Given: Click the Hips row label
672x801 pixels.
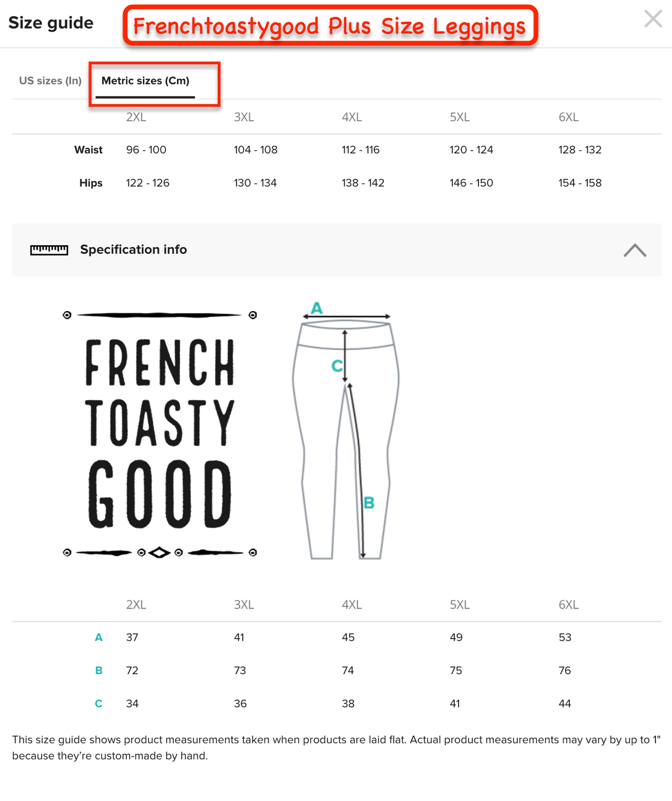Looking at the screenshot, I should [x=91, y=183].
